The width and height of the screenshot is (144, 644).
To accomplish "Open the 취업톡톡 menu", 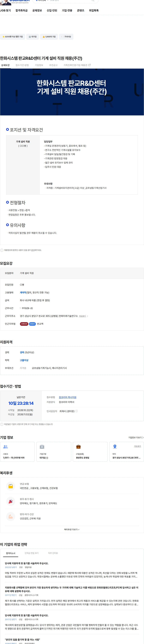I will coord(94,11).
